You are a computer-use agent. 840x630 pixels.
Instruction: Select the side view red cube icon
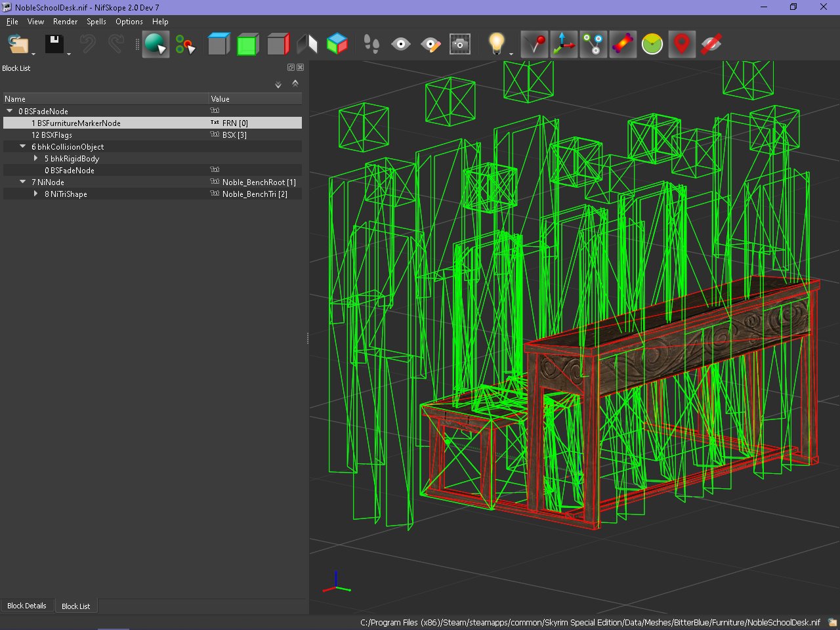coord(278,45)
